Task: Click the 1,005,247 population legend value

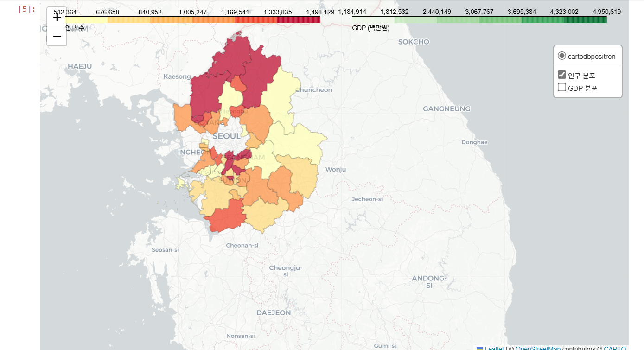Action: [192, 12]
